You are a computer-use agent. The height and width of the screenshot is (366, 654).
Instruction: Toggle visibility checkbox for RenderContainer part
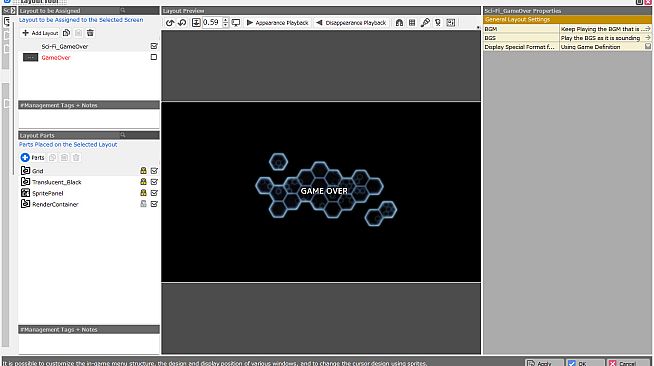click(x=154, y=204)
